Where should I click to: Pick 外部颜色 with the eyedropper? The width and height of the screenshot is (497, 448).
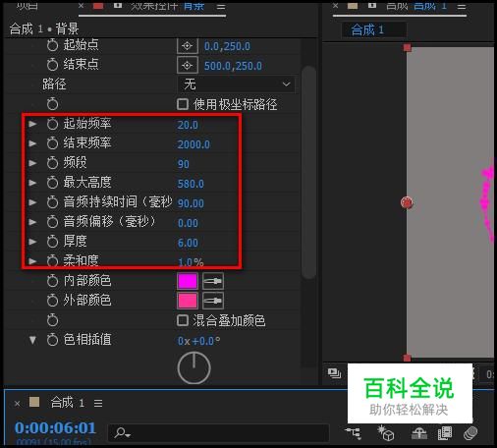(213, 301)
